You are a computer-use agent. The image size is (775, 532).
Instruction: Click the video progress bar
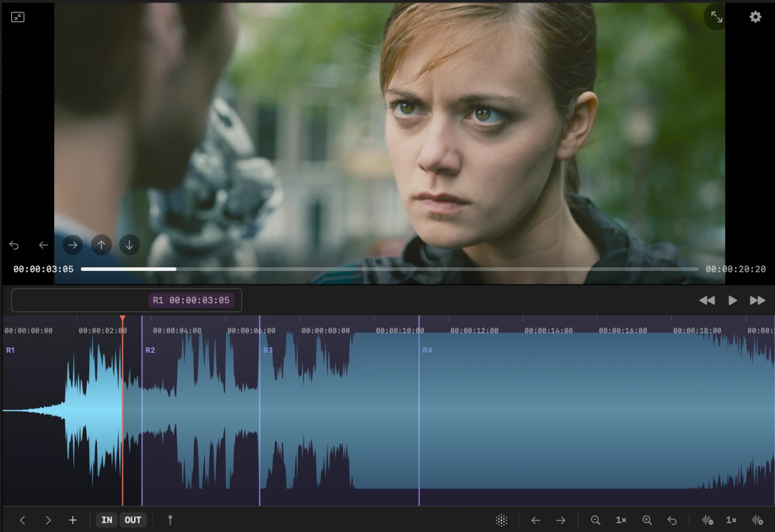tap(389, 269)
